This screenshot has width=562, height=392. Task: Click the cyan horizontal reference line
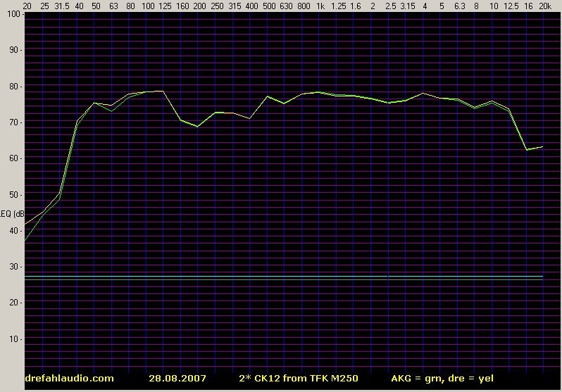point(282,277)
